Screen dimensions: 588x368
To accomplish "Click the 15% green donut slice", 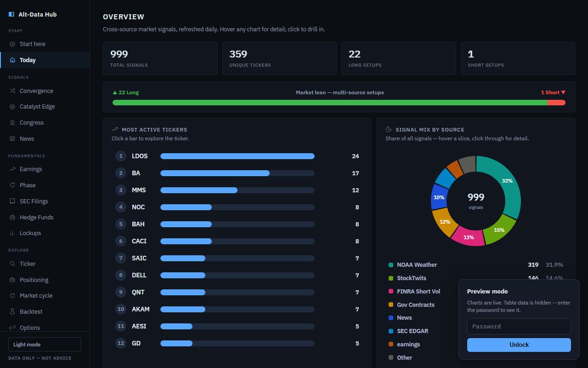I will [499, 229].
